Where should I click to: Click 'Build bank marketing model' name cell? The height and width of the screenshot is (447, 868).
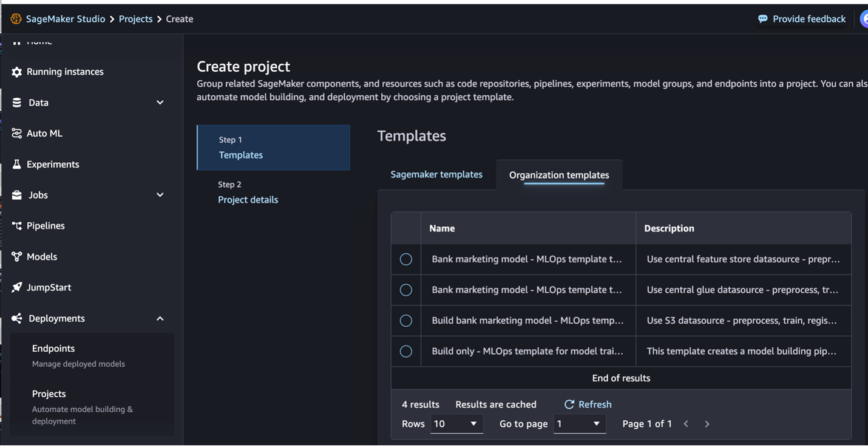(527, 321)
